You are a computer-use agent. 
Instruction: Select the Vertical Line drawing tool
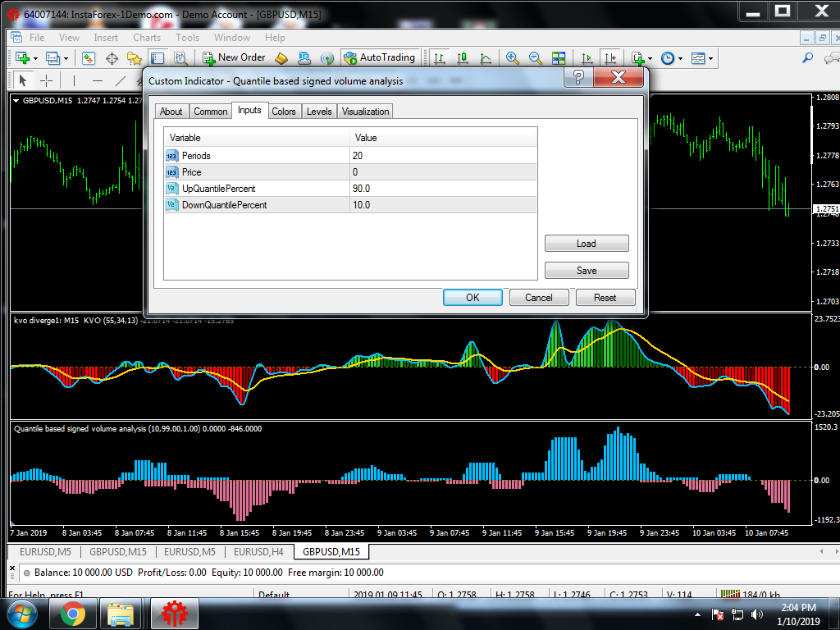pos(74,81)
